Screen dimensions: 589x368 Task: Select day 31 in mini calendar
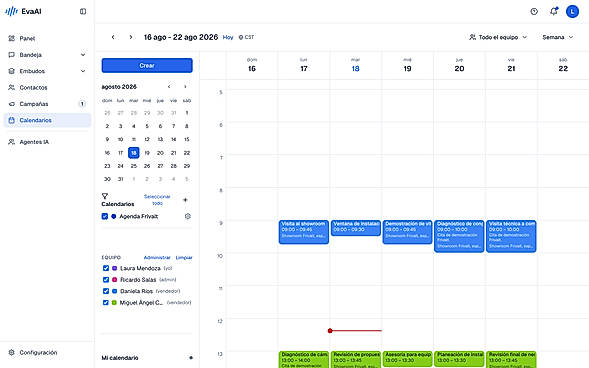coord(120,179)
